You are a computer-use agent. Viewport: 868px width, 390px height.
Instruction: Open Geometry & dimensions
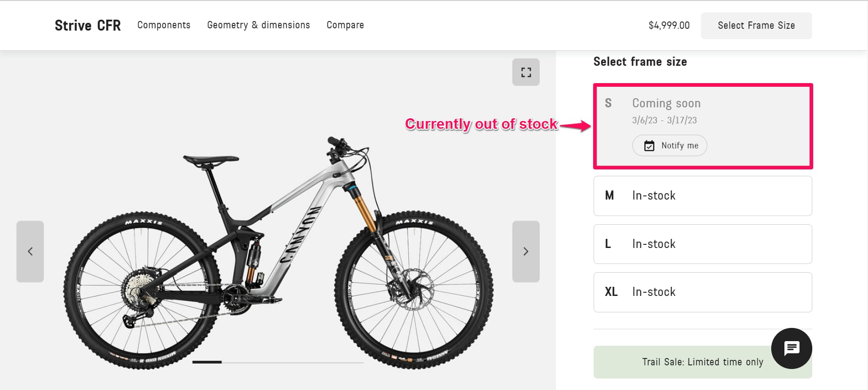(258, 25)
